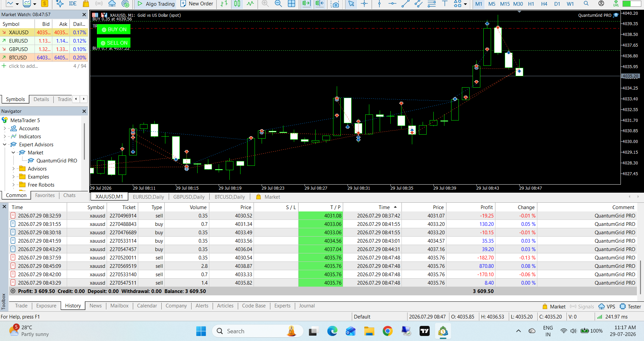644x341 pixels.
Task: Collapse the Expert Advisors tree node
Action: [x=5, y=145]
